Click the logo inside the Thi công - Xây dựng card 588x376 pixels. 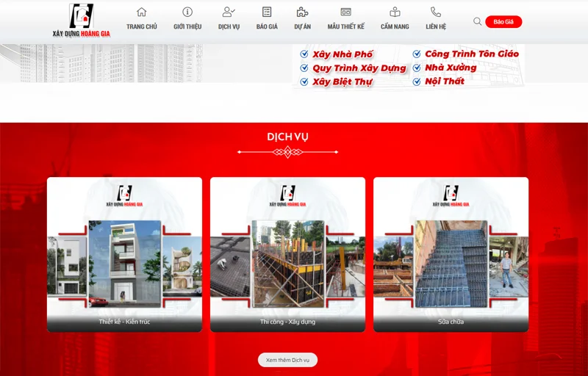(x=287, y=196)
